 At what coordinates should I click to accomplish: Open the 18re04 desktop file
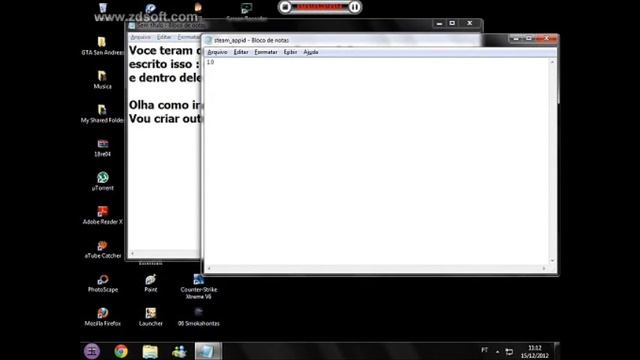(102, 147)
